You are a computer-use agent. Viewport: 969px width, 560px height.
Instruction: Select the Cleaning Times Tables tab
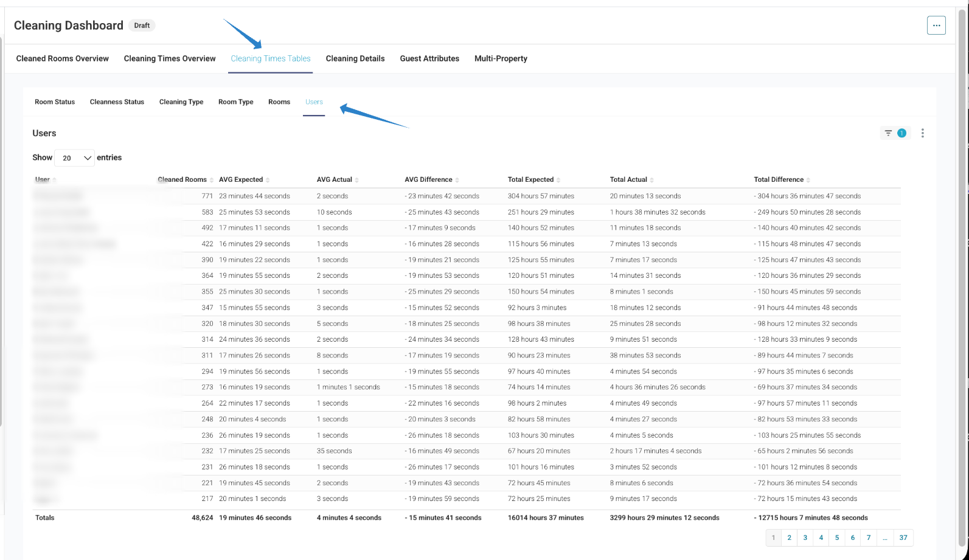(x=271, y=58)
